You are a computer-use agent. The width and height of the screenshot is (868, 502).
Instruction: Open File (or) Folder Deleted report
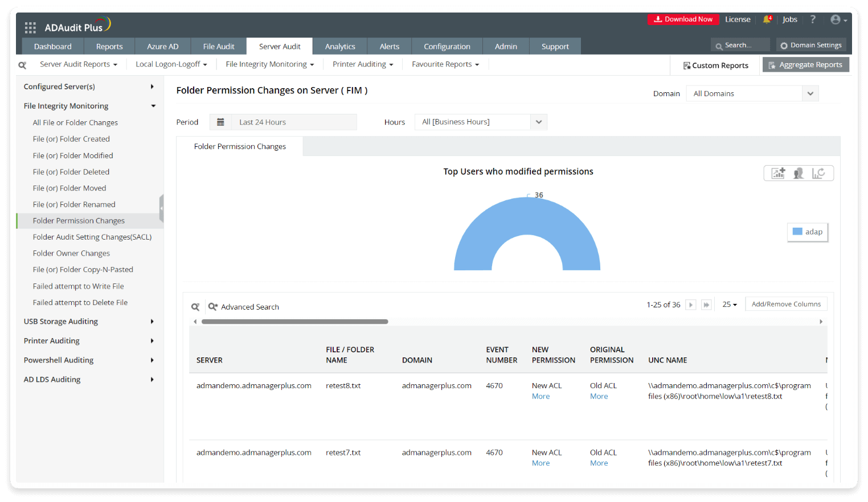click(x=71, y=172)
